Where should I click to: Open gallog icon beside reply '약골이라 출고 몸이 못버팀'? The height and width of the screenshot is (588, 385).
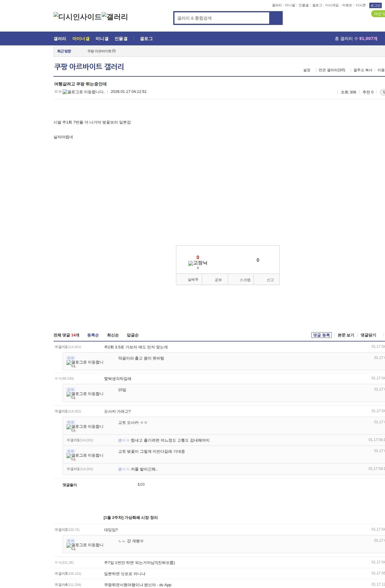point(85,364)
